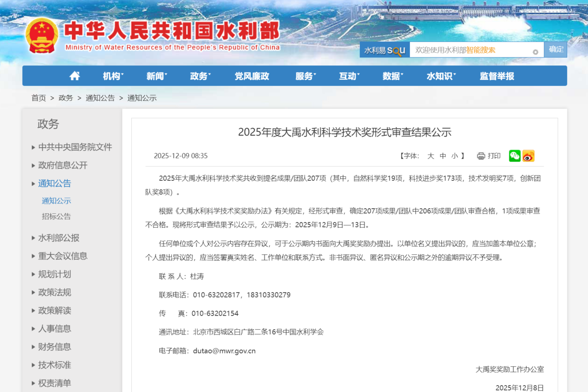Click the home icon in navigation bar

[75, 76]
